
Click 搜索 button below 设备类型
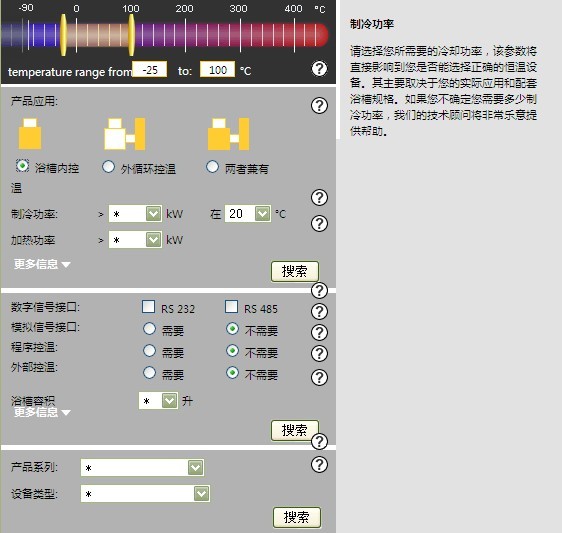pos(297,517)
